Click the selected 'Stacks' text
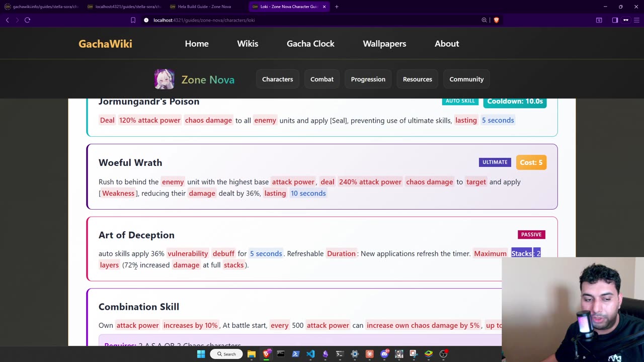 pos(522,253)
